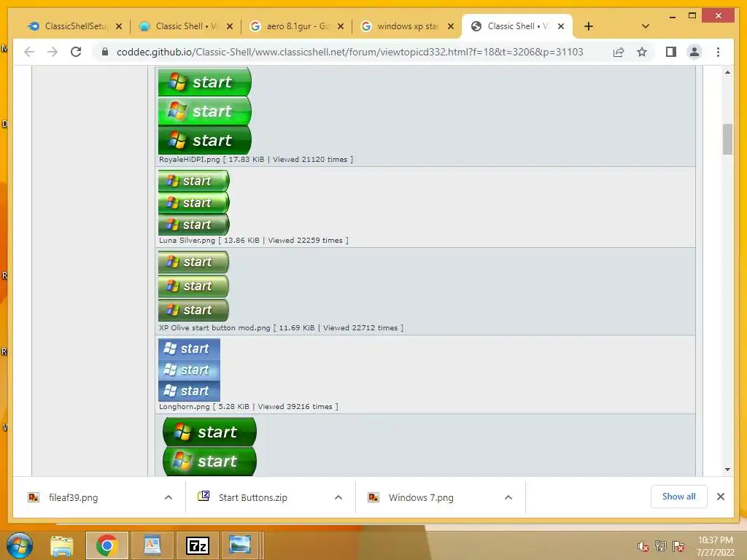Viewport: 747px width, 560px height.
Task: Open the downloaded Windows 7.png
Action: (421, 497)
